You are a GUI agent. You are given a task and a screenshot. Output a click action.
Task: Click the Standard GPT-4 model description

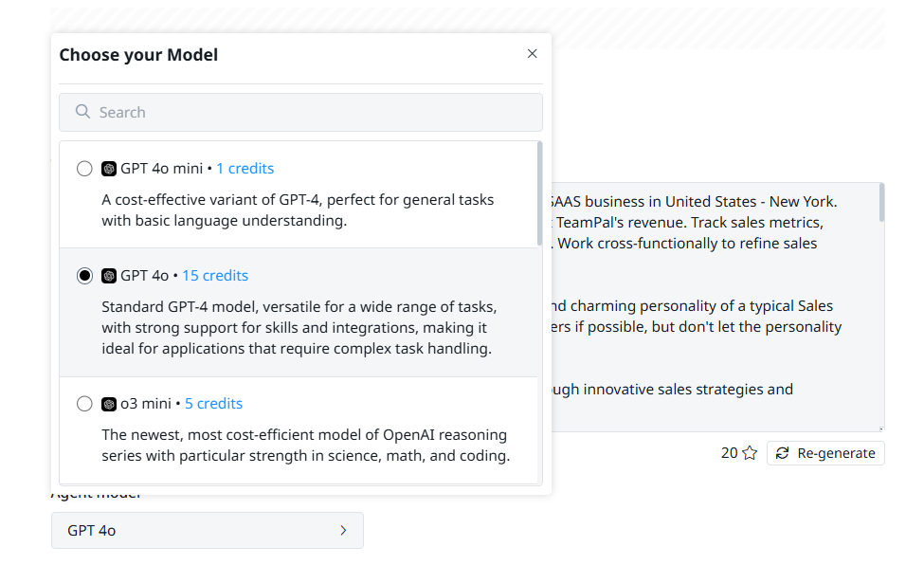click(299, 327)
